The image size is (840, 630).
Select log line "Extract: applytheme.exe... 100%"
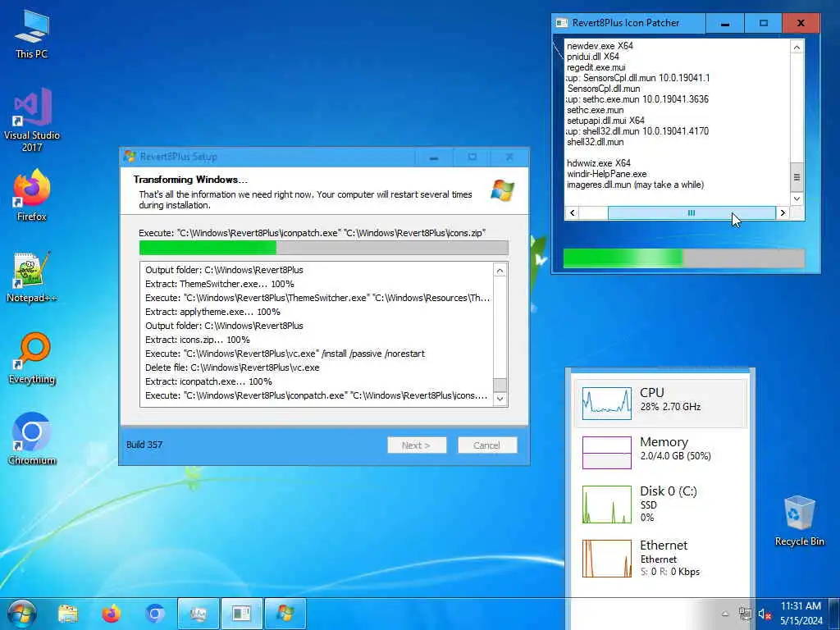(x=212, y=312)
